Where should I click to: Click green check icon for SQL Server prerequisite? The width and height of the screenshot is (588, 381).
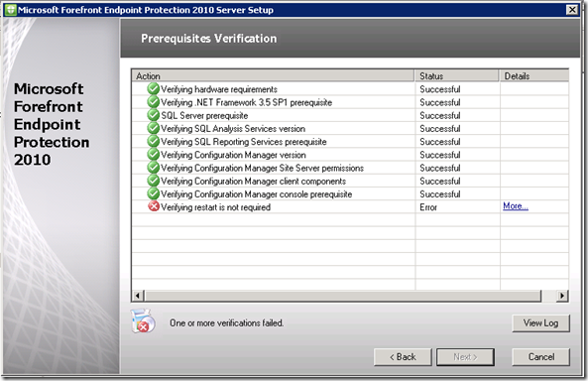(153, 115)
